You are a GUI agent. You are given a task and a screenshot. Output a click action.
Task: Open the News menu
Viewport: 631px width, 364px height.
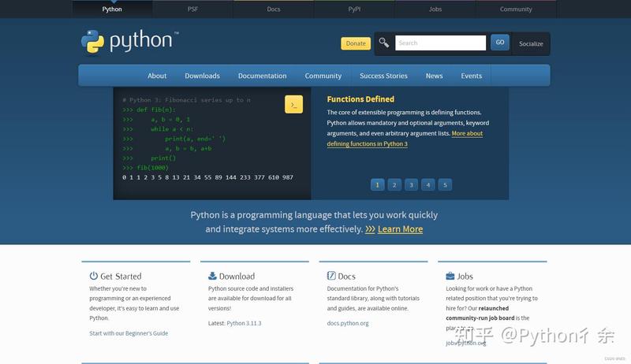(435, 76)
